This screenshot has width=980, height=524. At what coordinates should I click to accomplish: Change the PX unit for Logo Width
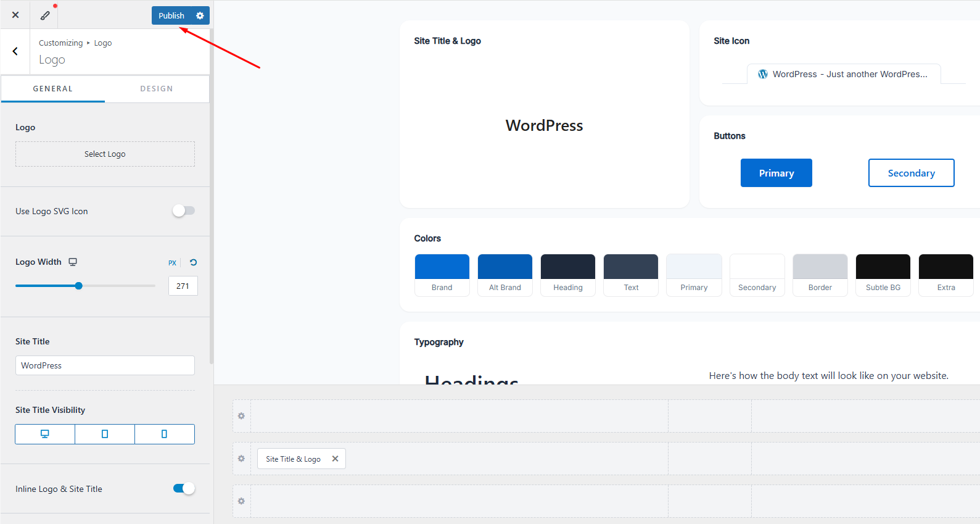pos(172,263)
